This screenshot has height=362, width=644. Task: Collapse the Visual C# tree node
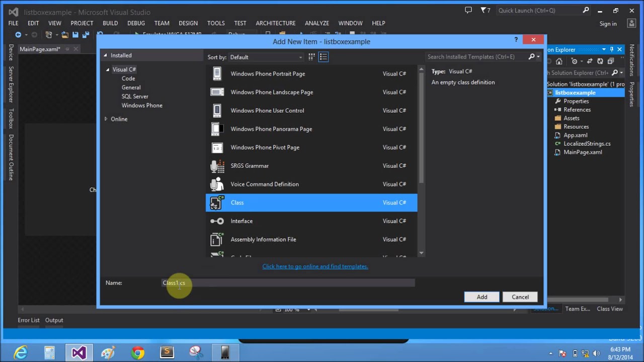(x=108, y=69)
